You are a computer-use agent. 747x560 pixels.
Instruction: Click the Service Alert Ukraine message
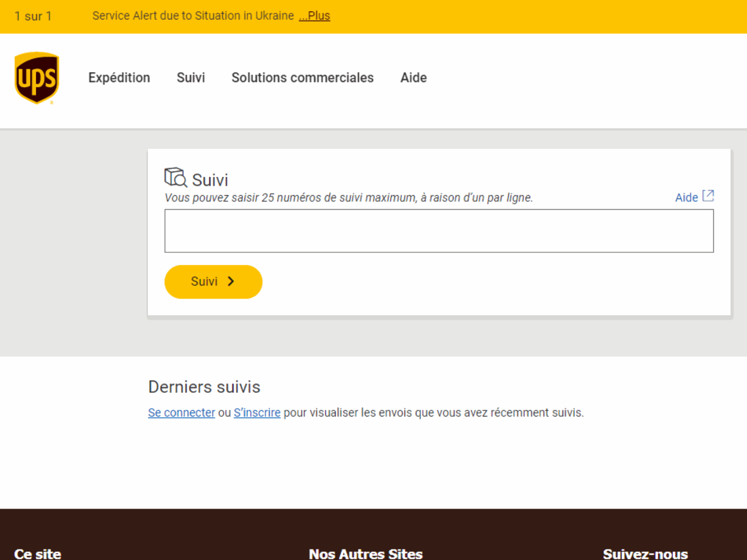(193, 16)
